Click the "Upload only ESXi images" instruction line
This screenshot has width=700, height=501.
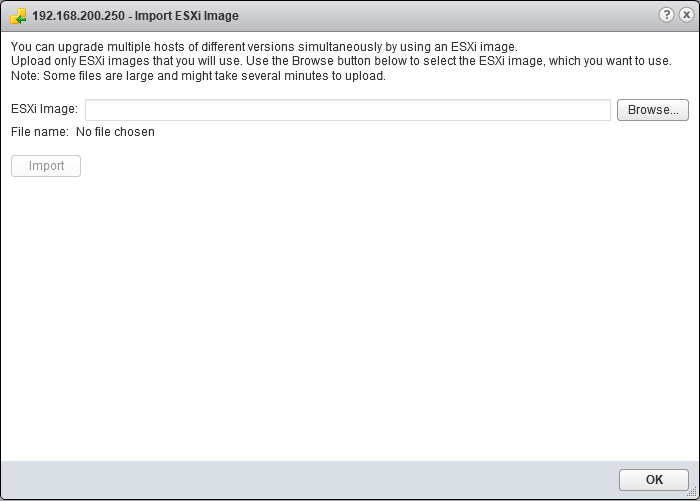[x=340, y=61]
